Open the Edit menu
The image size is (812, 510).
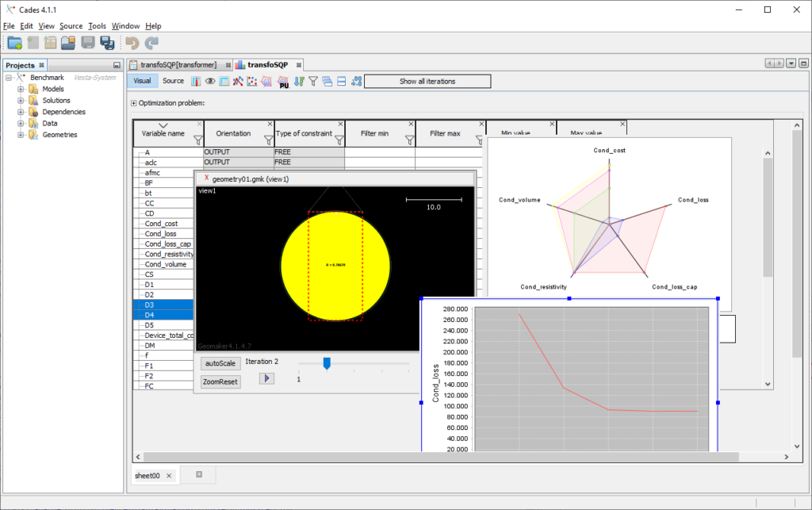(26, 26)
